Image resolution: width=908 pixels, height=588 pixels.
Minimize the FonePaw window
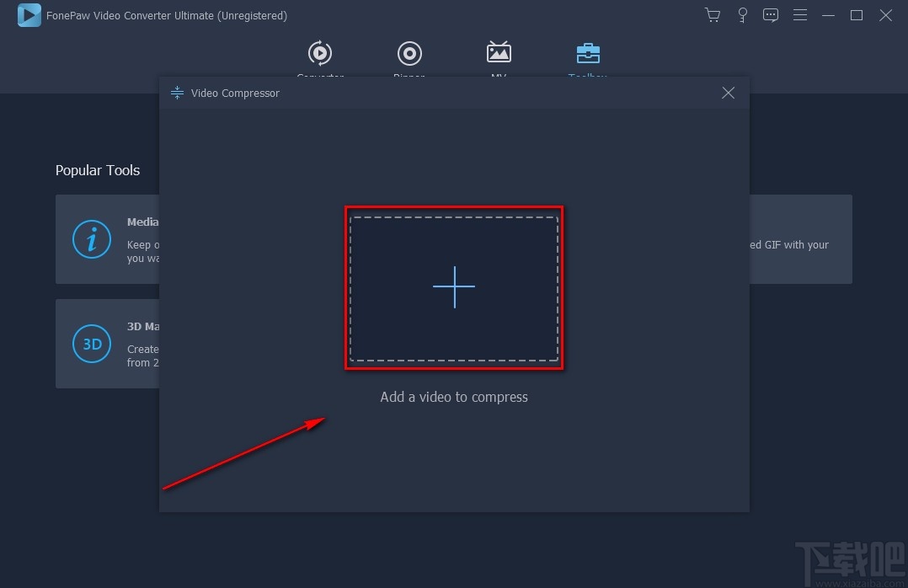point(828,15)
